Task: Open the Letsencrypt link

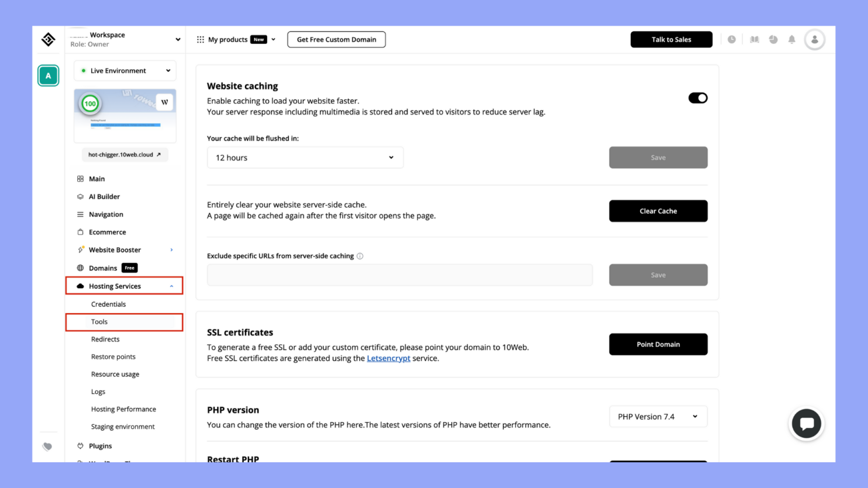Action: tap(388, 358)
